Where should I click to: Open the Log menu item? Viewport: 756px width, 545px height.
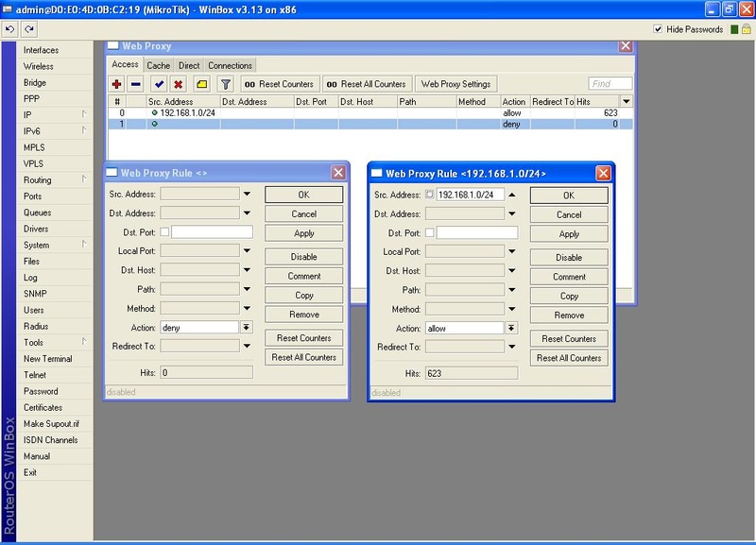(55, 277)
